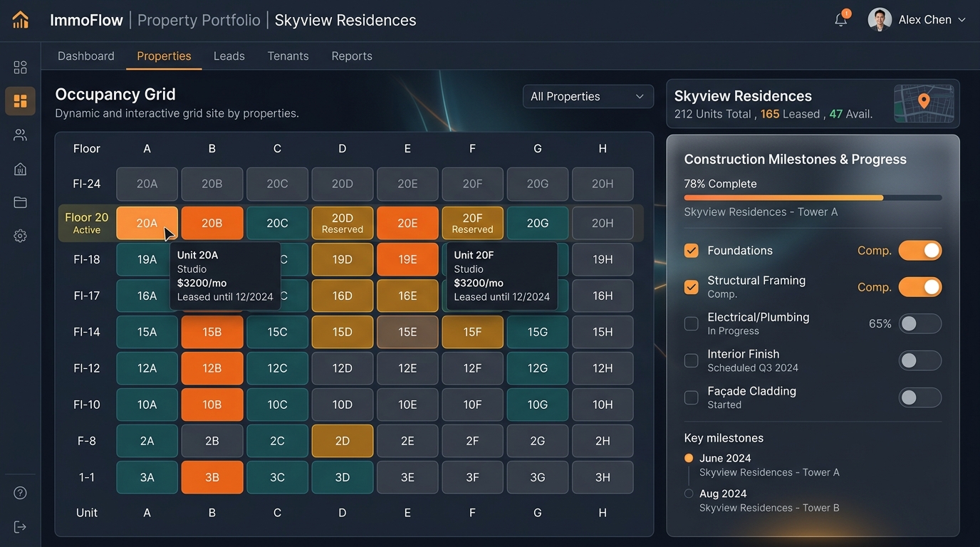Screen dimensions: 980x547
Task: Open the notifications bell
Action: [x=841, y=20]
